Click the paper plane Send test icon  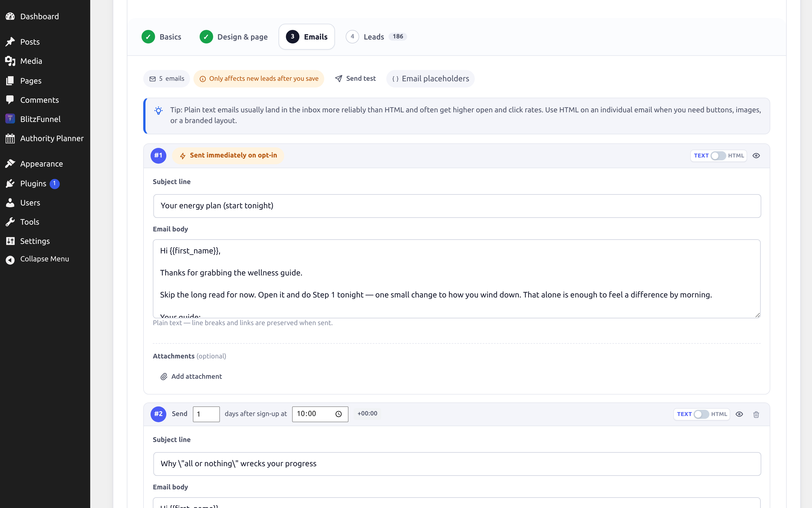coord(339,79)
